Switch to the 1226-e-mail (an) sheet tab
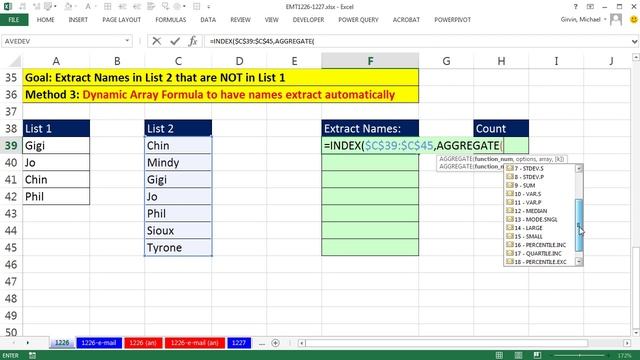The width and height of the screenshot is (640, 360). 194,343
